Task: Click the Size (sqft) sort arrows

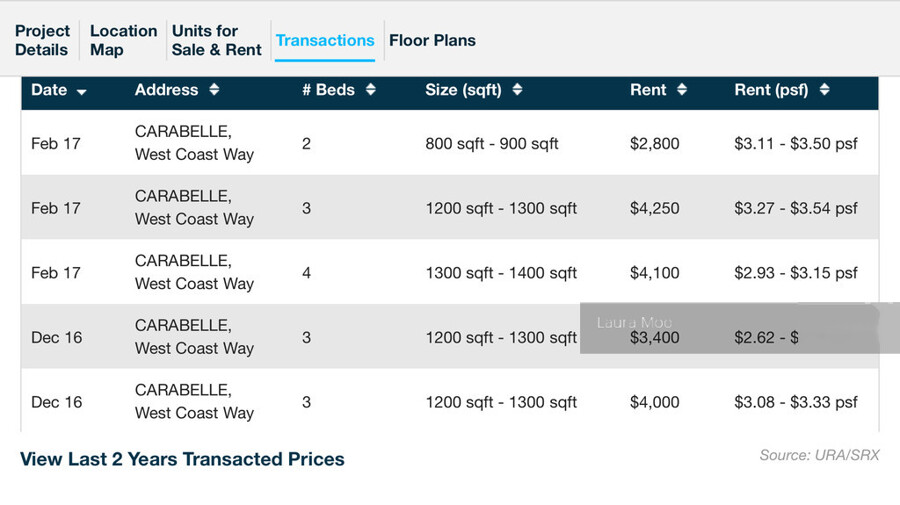Action: coord(517,90)
